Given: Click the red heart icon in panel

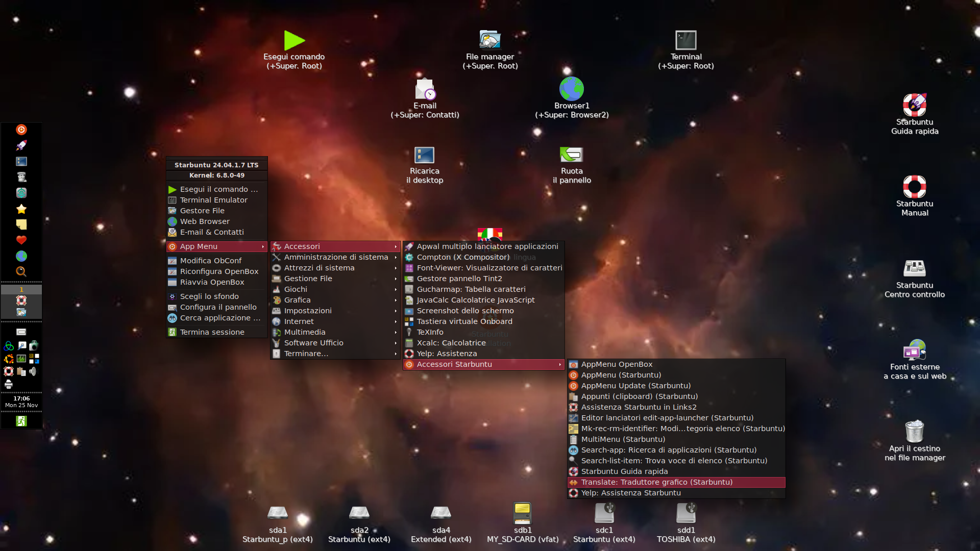Looking at the screenshot, I should click(x=21, y=240).
